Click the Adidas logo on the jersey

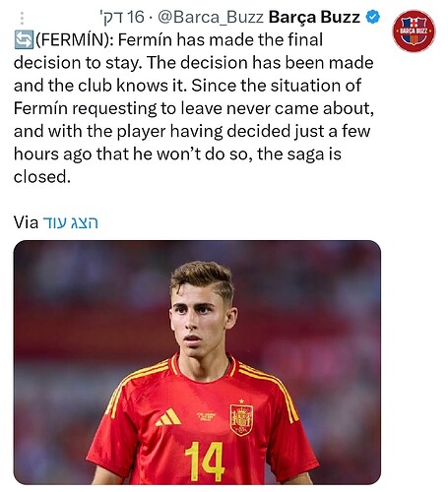(x=168, y=417)
